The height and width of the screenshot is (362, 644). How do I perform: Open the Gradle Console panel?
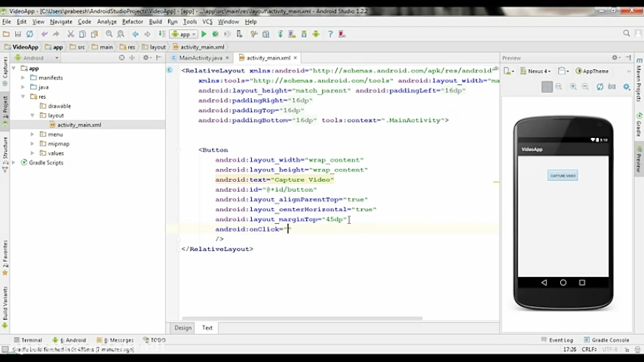(x=606, y=340)
